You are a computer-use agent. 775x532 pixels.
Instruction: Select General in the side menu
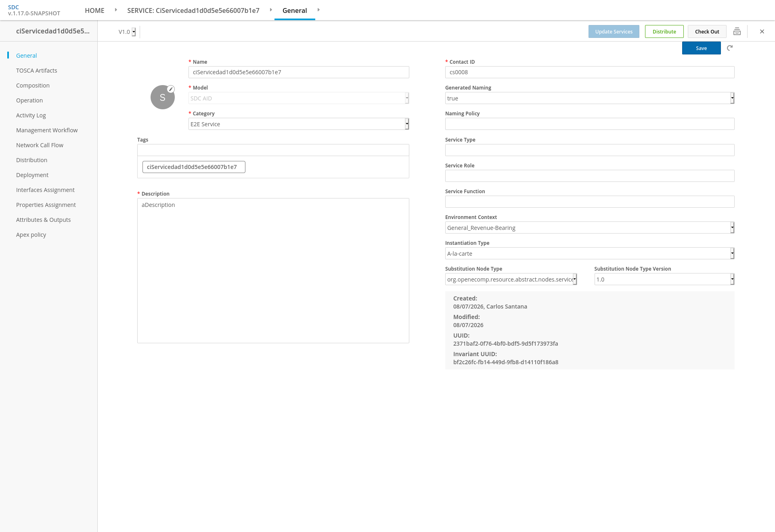26,56
